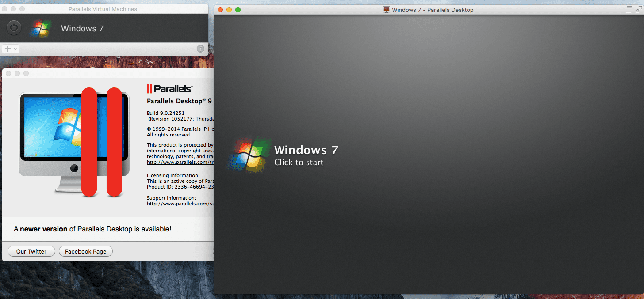The height and width of the screenshot is (299, 644).
Task: Close the Parallels Virtual Machines window
Action: (x=5, y=9)
